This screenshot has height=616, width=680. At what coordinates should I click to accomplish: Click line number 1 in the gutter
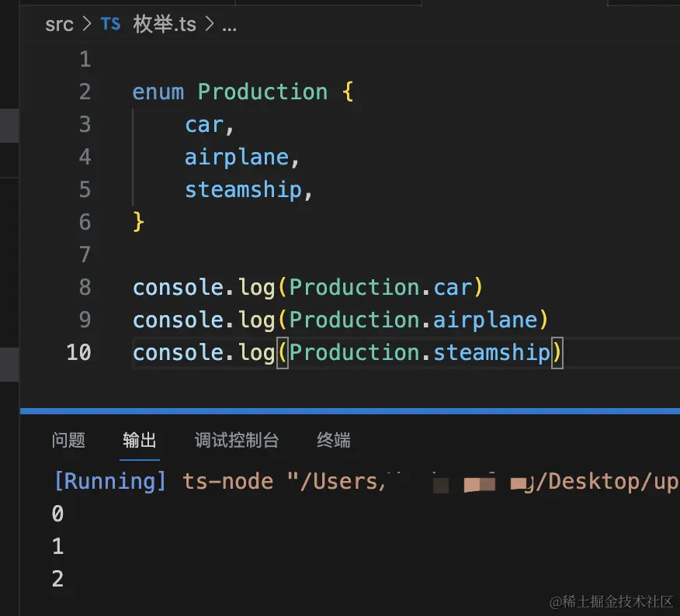point(85,60)
